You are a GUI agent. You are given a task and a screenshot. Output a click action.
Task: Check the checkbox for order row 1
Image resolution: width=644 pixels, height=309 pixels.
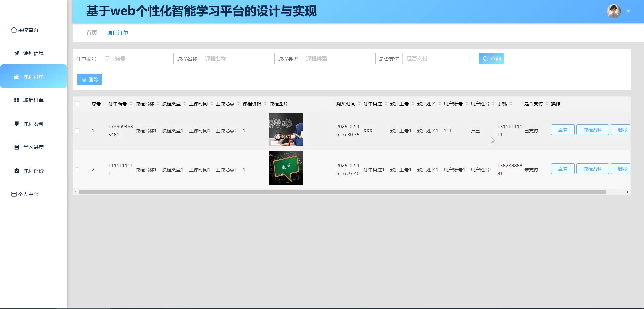(x=77, y=131)
